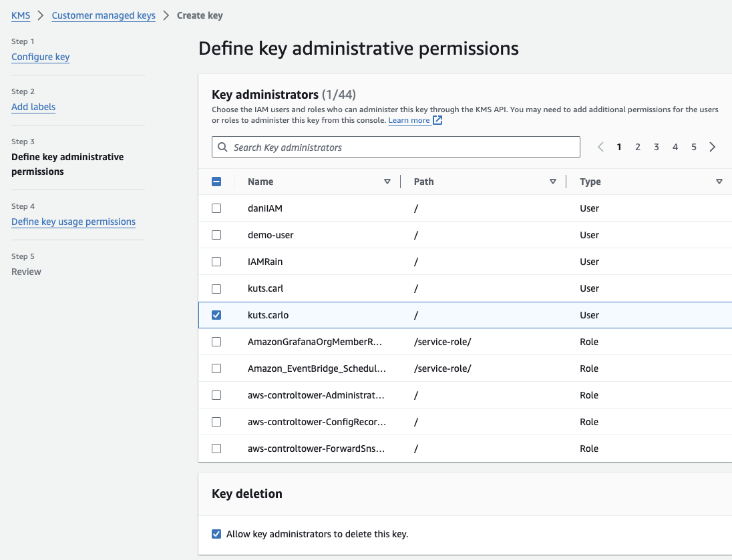Uncheck the kuts.carlo user checkbox

(x=216, y=315)
